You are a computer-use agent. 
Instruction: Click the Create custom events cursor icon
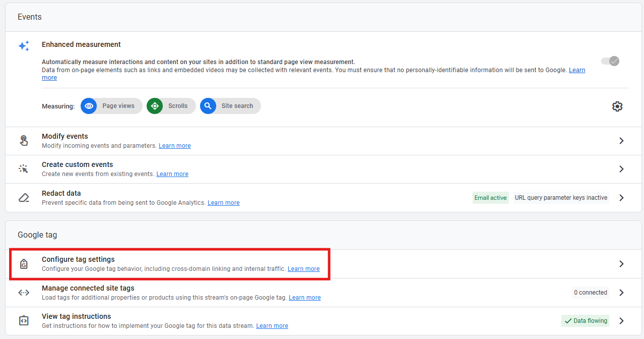pos(24,169)
